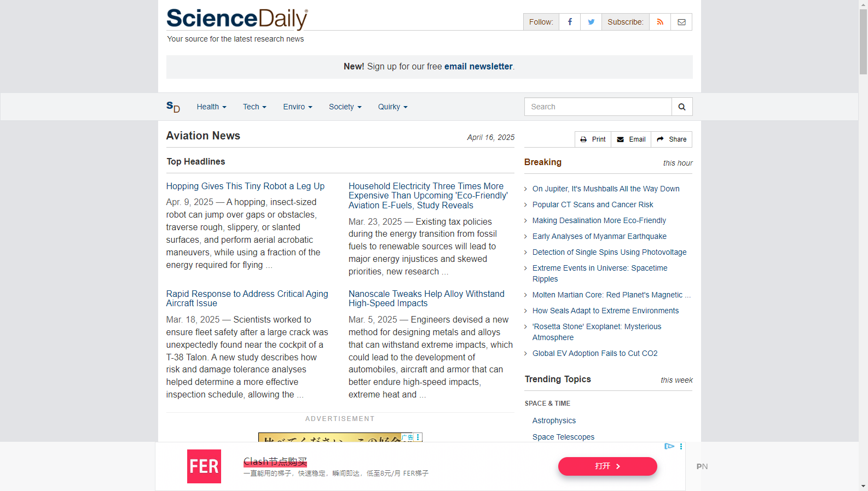Image resolution: width=868 pixels, height=491 pixels.
Task: Click the page's vertical scrollbar thumb
Action: tap(863, 41)
